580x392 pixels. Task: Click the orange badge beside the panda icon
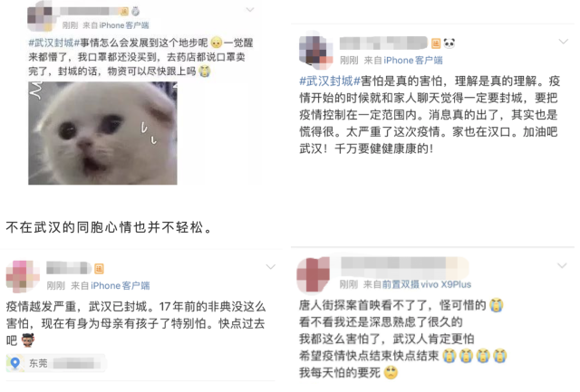(436, 43)
